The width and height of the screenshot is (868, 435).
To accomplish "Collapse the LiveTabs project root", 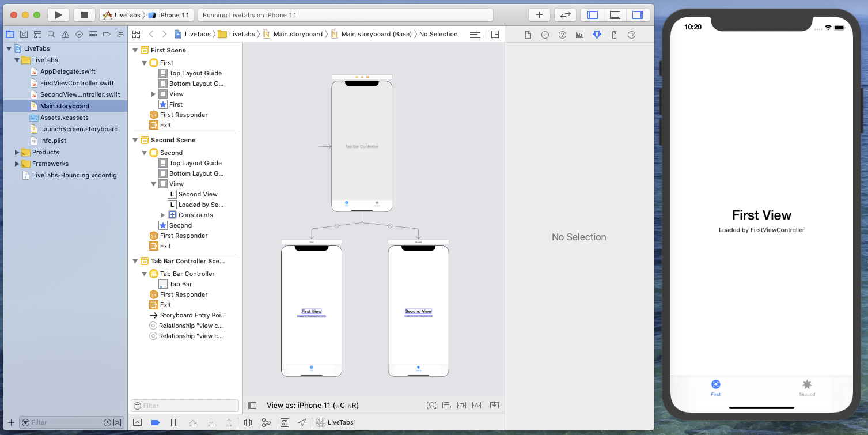I will [9, 48].
